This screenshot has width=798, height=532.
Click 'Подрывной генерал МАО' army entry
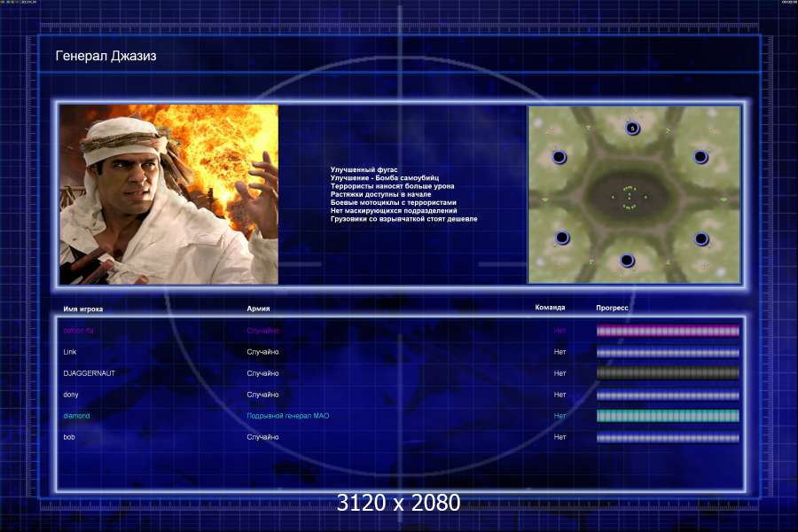[288, 416]
